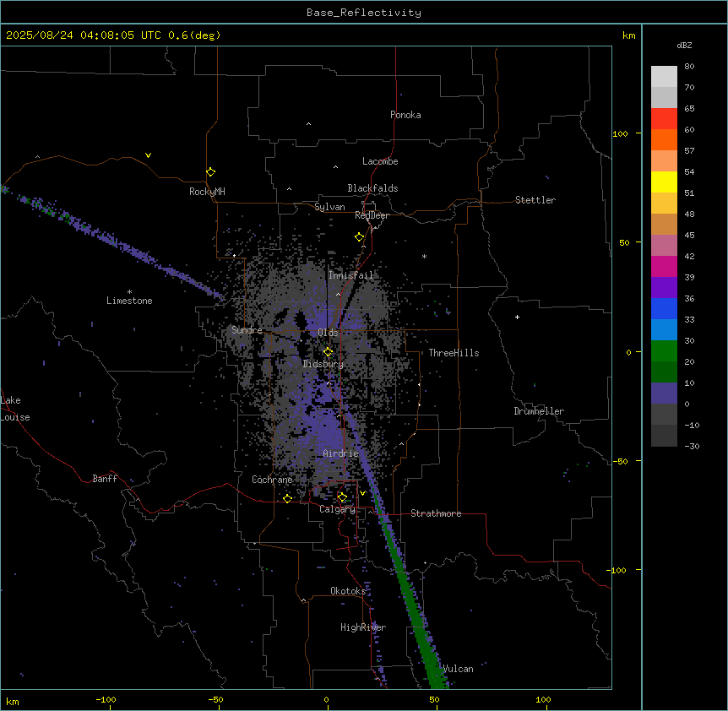Pick the purple 39–36 dBZ legend swatch
Screen dimensions: 728x711
tap(664, 287)
